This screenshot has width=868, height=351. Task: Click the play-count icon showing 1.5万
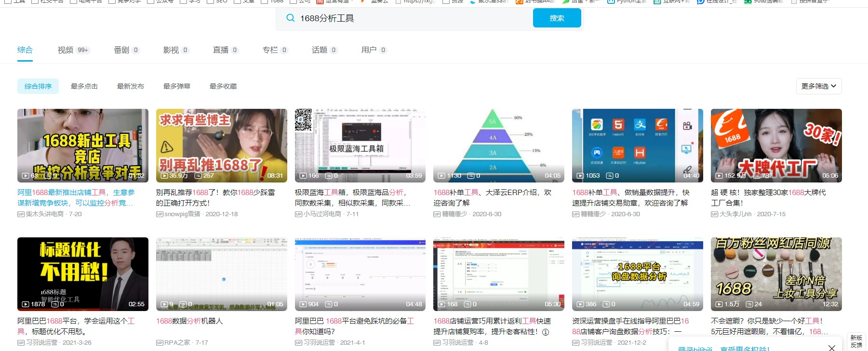(719, 304)
